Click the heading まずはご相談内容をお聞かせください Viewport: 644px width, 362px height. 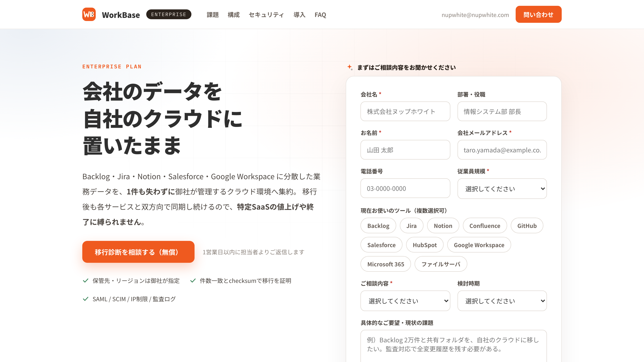(406, 67)
